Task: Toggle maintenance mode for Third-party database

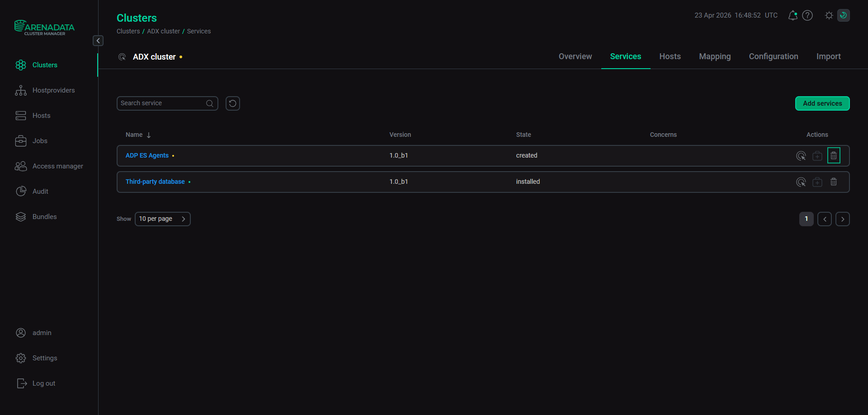Action: [817, 182]
